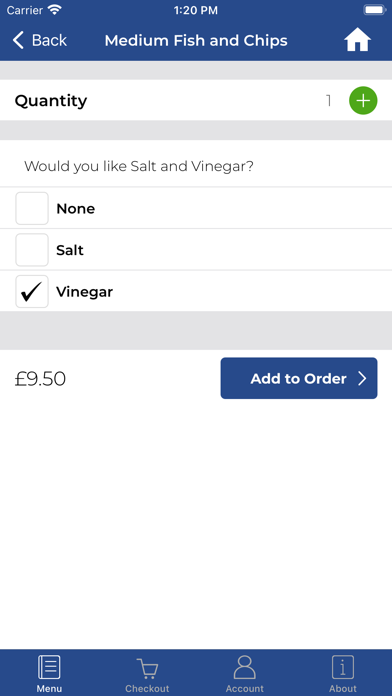Select the Checkout tab label
This screenshot has width=392, height=696.
pyautogui.click(x=147, y=688)
